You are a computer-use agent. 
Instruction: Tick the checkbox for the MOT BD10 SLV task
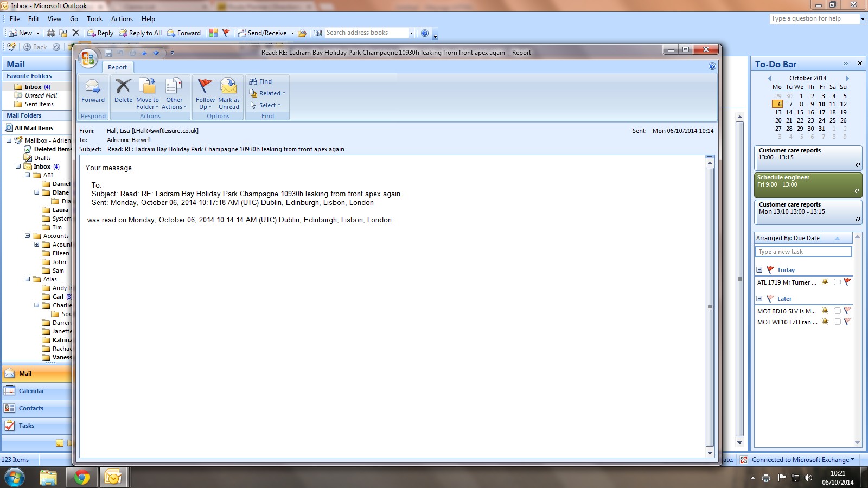837,311
